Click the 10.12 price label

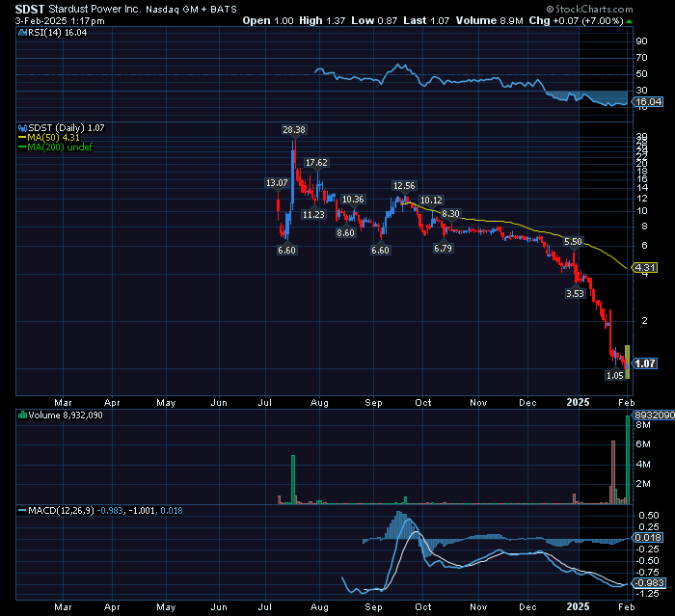(x=431, y=201)
